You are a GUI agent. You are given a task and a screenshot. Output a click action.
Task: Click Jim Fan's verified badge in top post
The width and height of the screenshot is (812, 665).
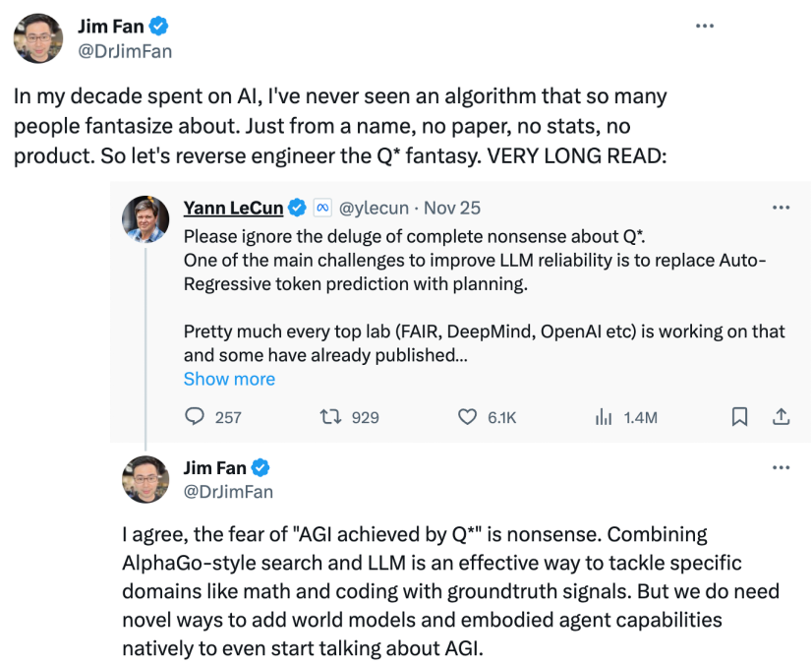tap(154, 27)
